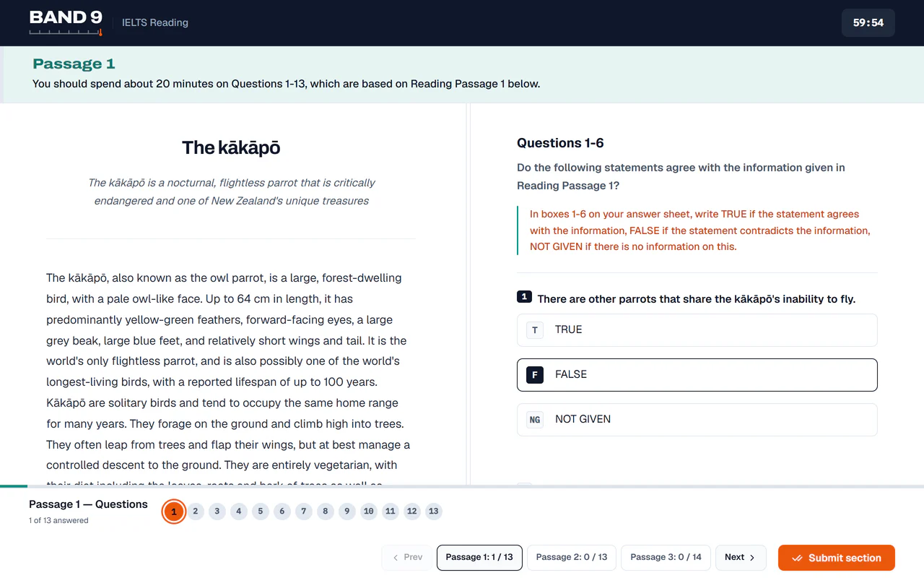The width and height of the screenshot is (924, 578).
Task: Click the right chevron on Next
Action: (x=752, y=558)
